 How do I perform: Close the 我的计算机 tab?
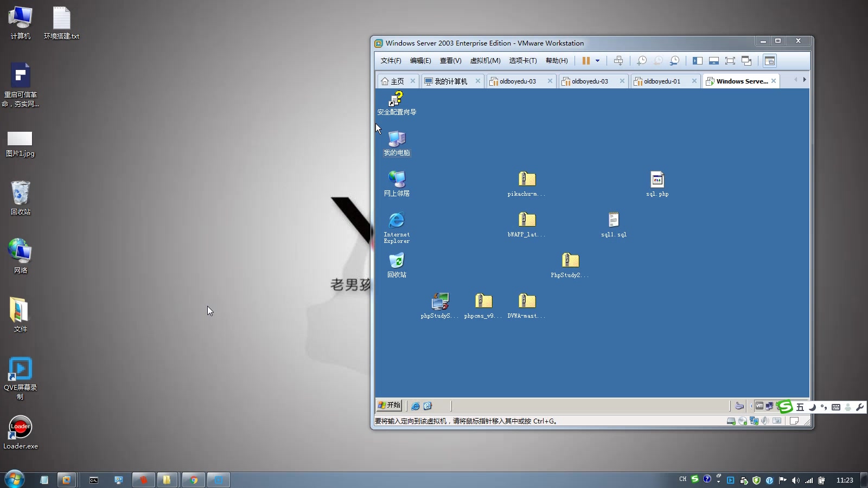click(x=477, y=81)
